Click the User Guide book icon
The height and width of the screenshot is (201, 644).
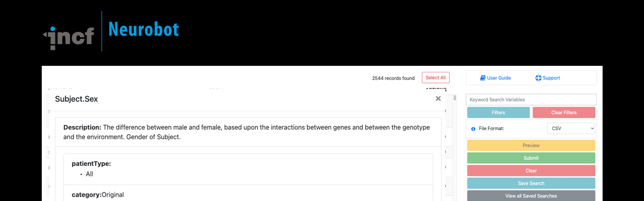point(482,78)
